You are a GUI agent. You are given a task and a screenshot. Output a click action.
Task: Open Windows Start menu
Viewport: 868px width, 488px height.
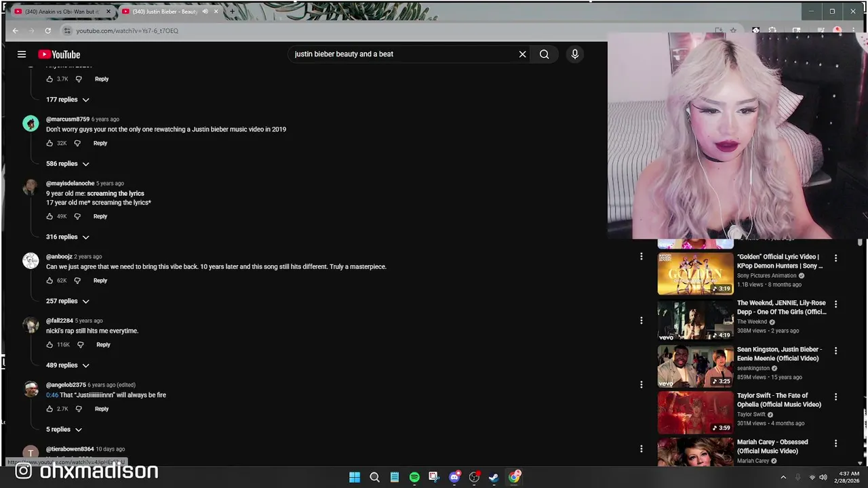point(355,477)
